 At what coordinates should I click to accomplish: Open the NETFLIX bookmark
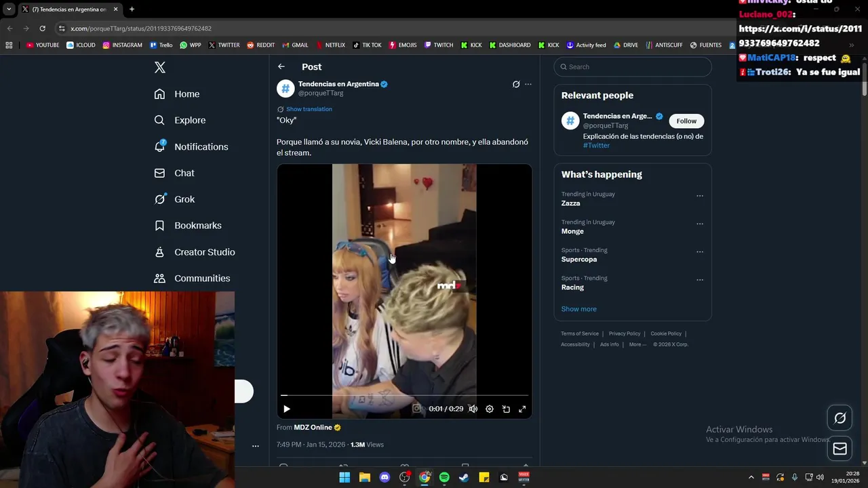pyautogui.click(x=330, y=45)
